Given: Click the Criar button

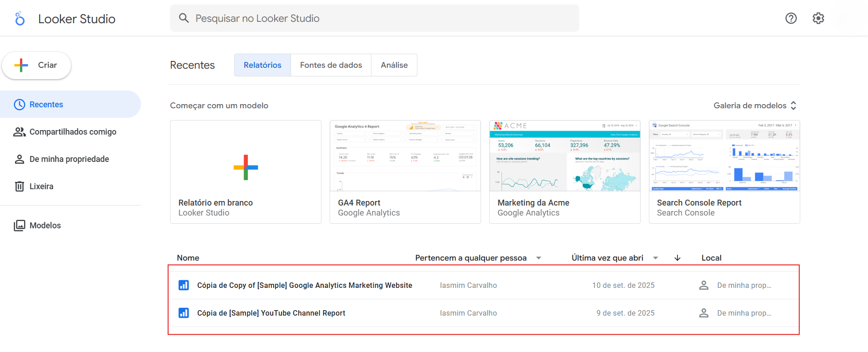Looking at the screenshot, I should 36,65.
